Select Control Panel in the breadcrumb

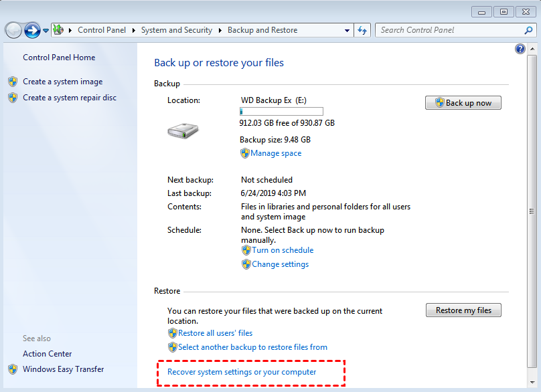(102, 30)
